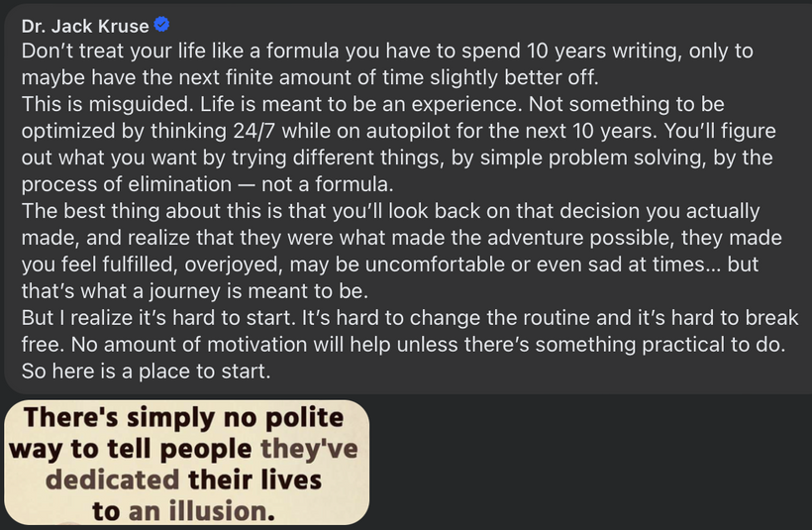Screen dimensions: 812x530
Task: Click 'they've' in the quote image
Action: [309, 449]
